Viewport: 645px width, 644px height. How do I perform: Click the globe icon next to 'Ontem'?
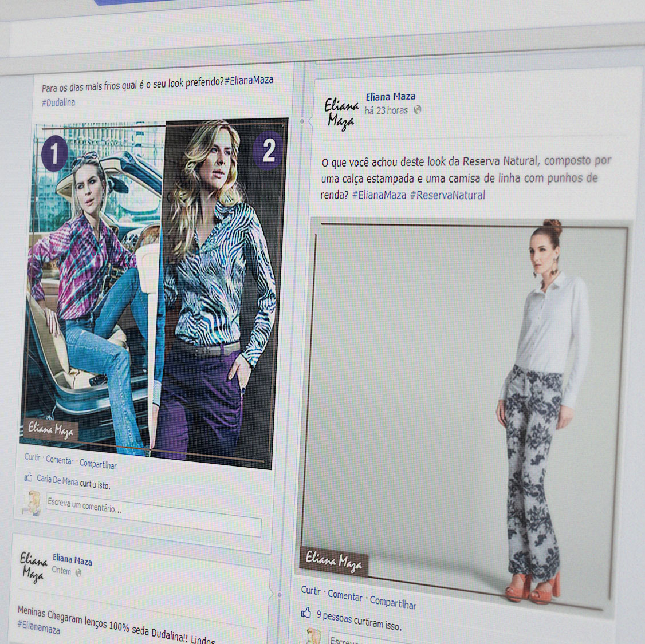[x=78, y=572]
